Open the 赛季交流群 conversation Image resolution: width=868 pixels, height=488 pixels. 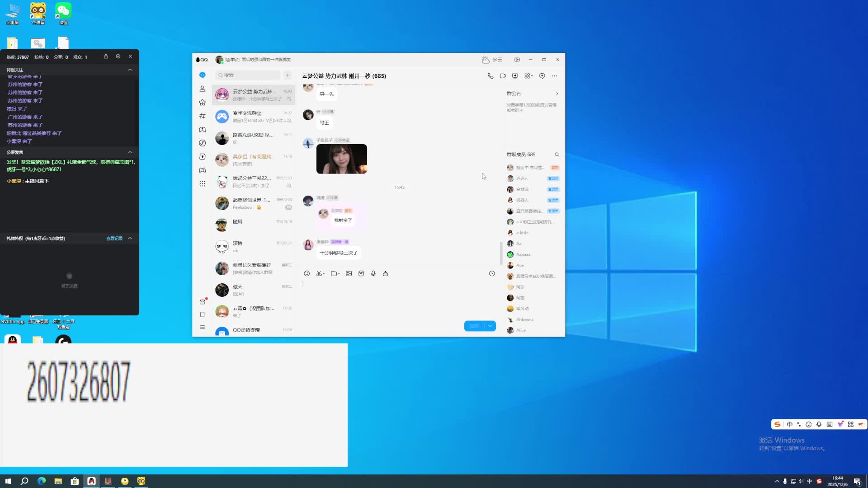click(253, 117)
